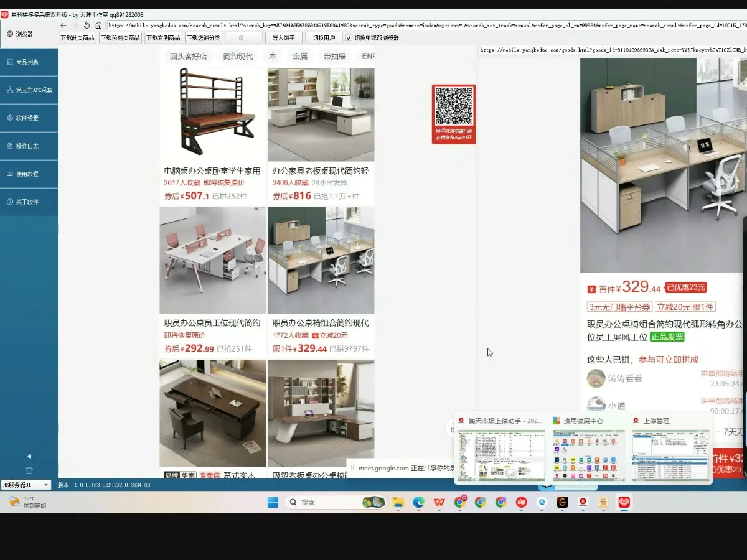747x560 pixels.
Task: Open WPS Office from taskbar
Action: click(439, 502)
